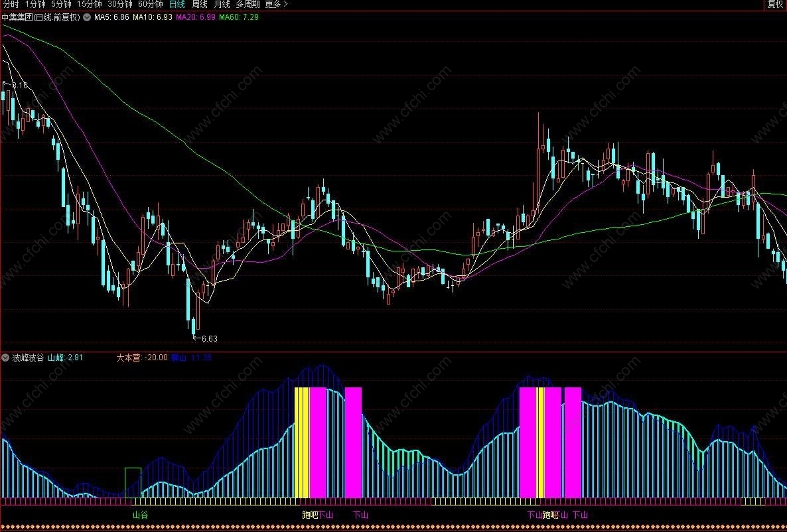Switch to 月线 monthly chart
The height and width of the screenshot is (532, 787).
(x=222, y=5)
